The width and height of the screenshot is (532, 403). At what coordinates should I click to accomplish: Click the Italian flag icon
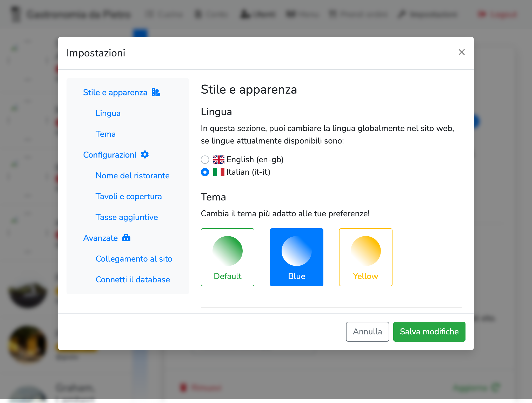[x=219, y=172]
